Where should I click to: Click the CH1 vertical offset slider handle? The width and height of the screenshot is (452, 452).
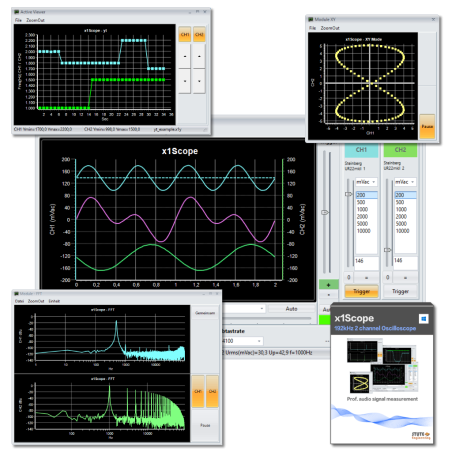pyautogui.click(x=348, y=194)
